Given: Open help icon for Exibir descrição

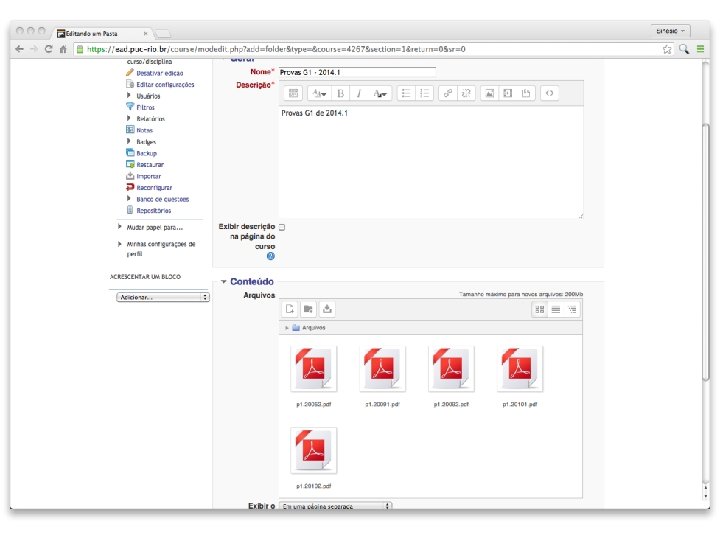Looking at the screenshot, I should click(270, 256).
